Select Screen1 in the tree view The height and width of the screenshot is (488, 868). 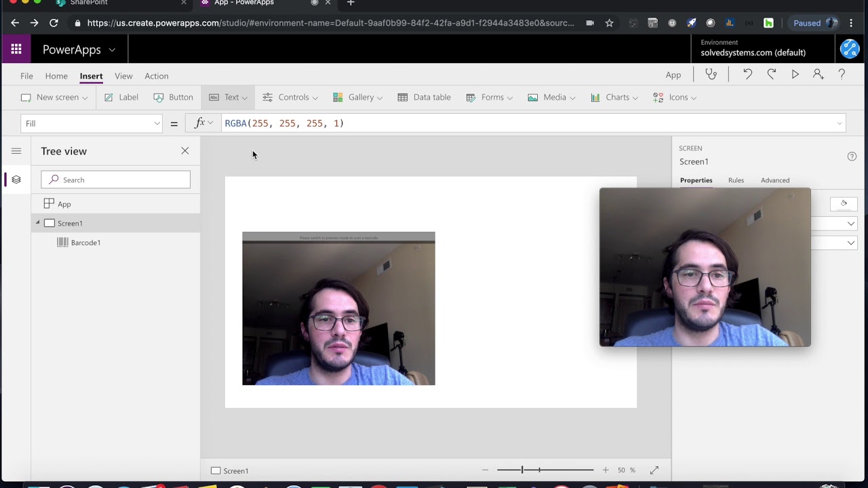point(115,223)
